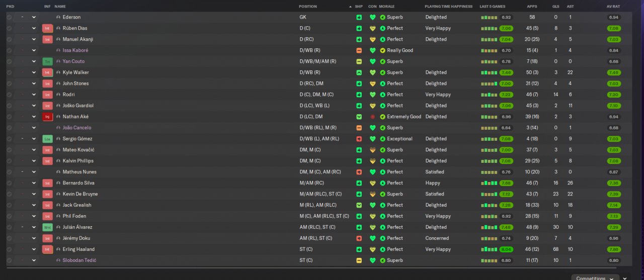Click the Int badge beside Kevin De Bruyne

point(47,194)
